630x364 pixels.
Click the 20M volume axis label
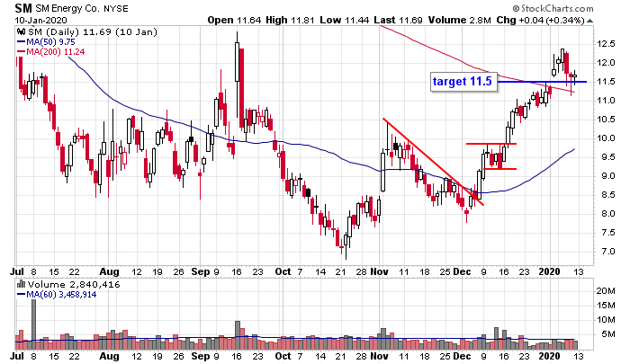(x=605, y=291)
